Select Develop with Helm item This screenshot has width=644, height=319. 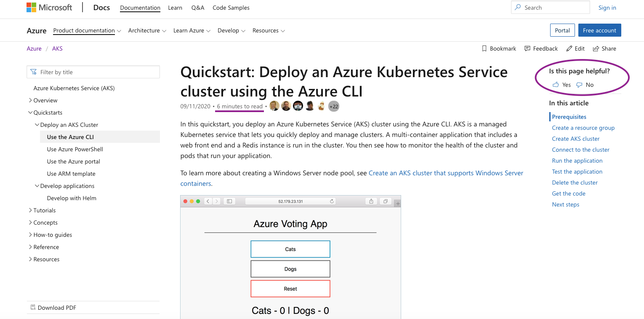[72, 198]
